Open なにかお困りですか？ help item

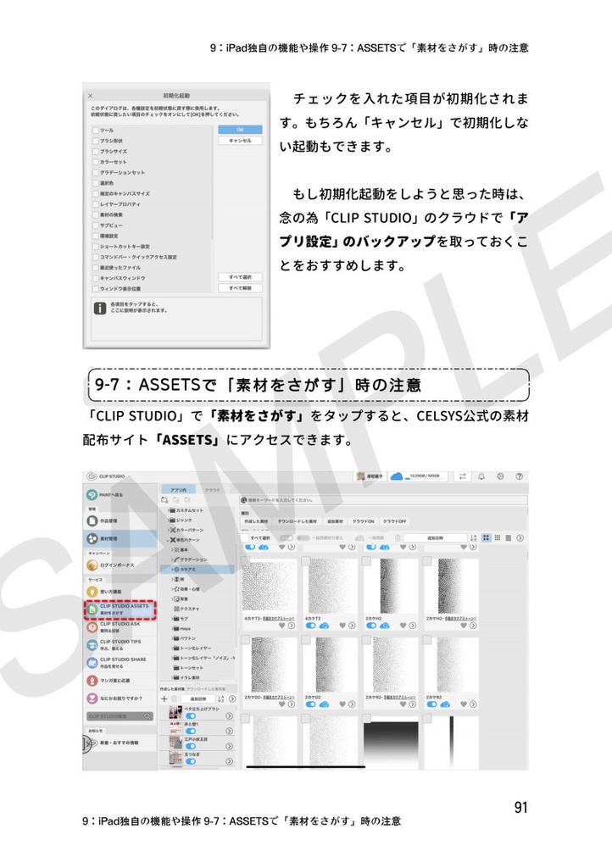pyautogui.click(x=120, y=698)
